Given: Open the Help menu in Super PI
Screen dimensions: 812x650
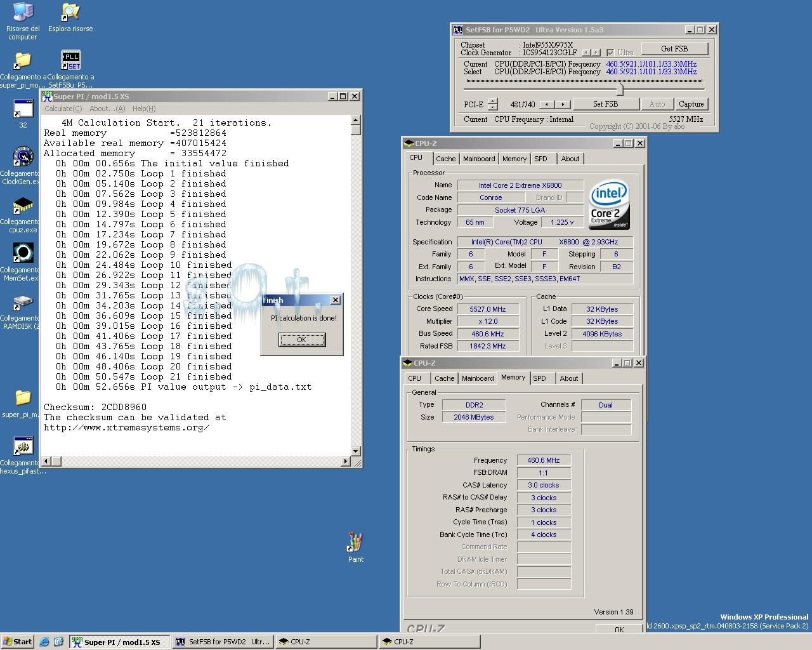Looking at the screenshot, I should click(144, 109).
